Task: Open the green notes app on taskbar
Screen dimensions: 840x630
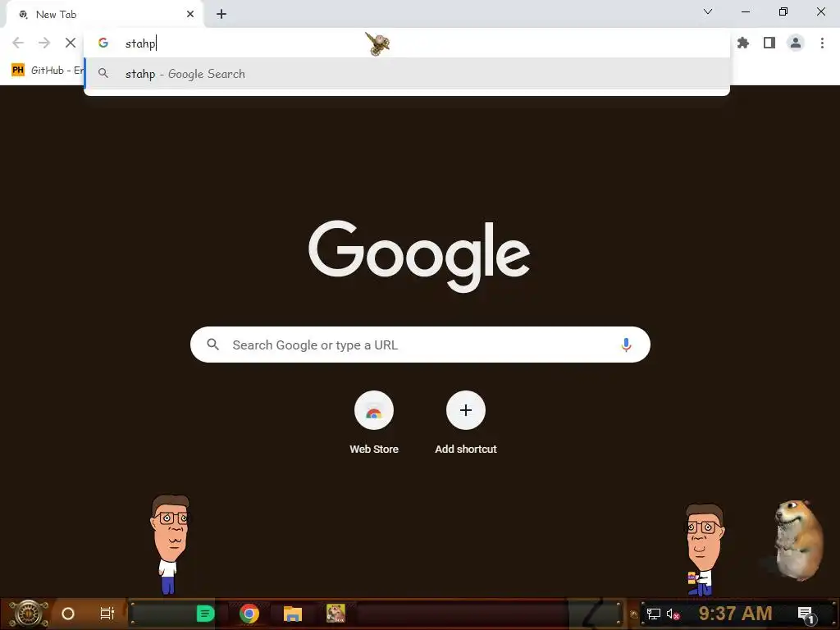Action: click(205, 614)
